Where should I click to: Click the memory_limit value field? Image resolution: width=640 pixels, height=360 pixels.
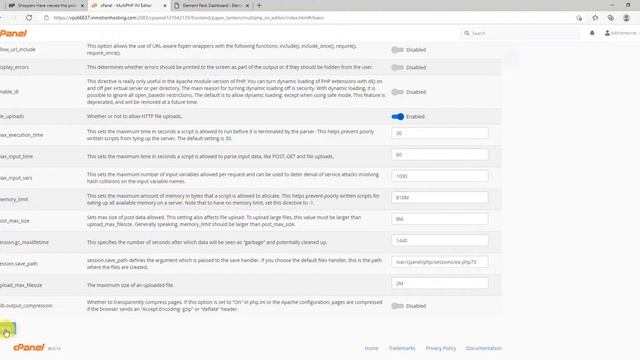tap(440, 198)
